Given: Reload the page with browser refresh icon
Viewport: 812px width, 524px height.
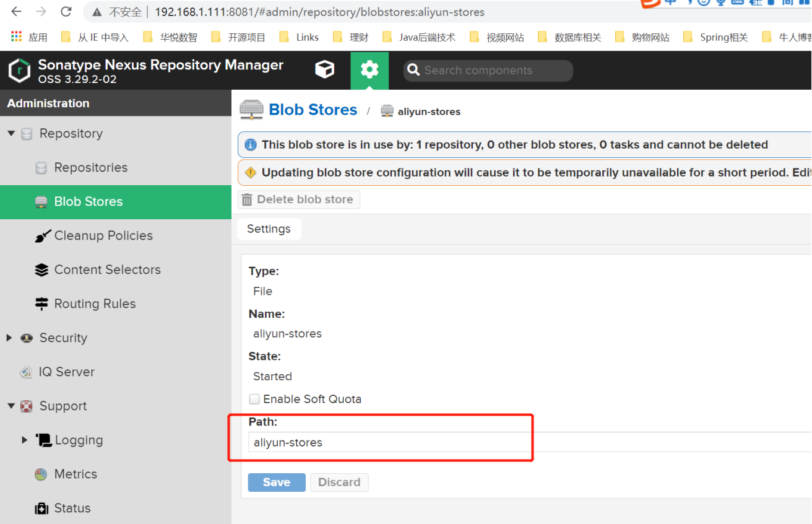Looking at the screenshot, I should coord(66,12).
